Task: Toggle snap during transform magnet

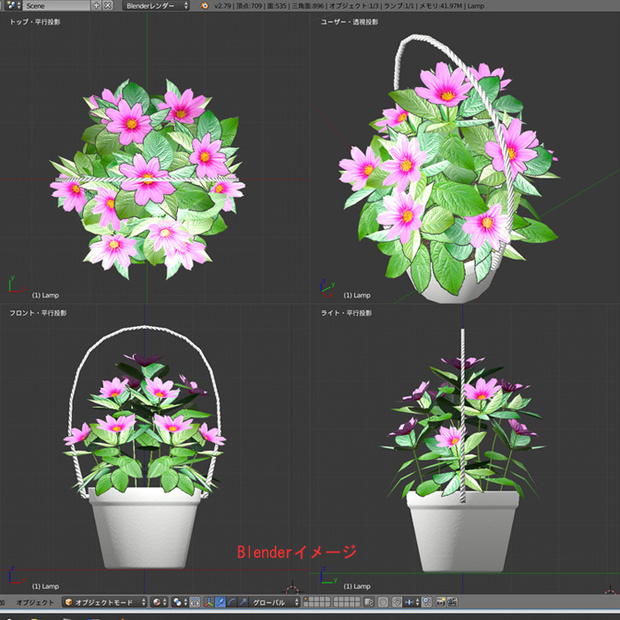Action: [x=397, y=602]
